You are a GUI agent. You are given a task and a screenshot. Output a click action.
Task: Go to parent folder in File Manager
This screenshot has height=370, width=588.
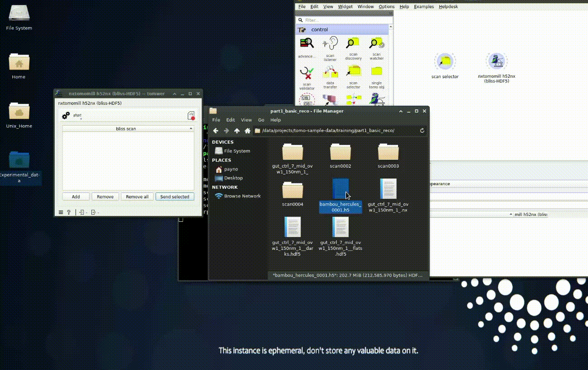[237, 131]
